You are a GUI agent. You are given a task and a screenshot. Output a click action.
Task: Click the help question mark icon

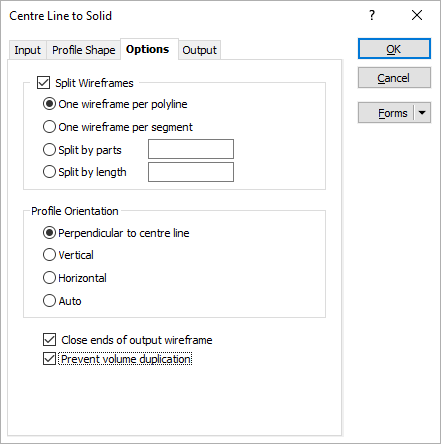(x=372, y=15)
